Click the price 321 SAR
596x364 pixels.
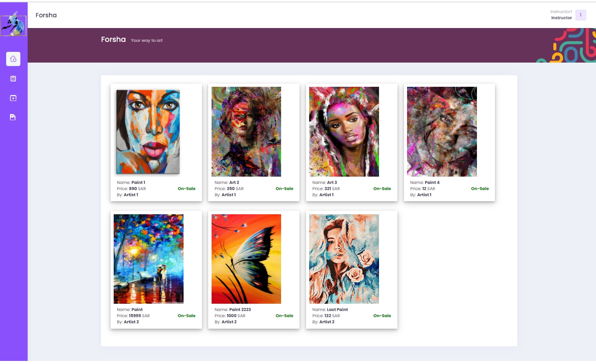point(326,189)
